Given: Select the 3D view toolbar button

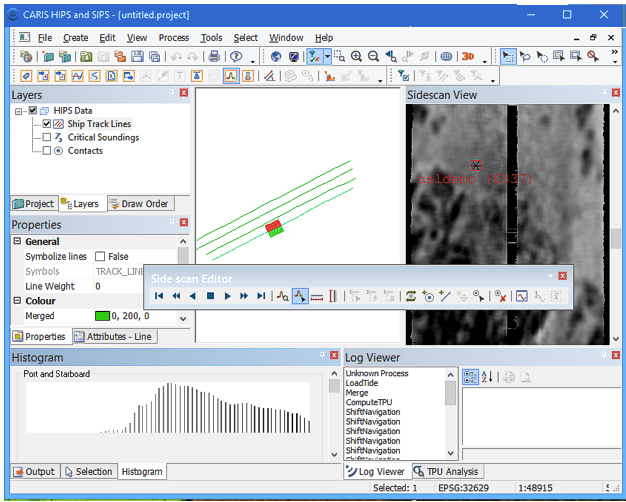Looking at the screenshot, I should pyautogui.click(x=470, y=57).
